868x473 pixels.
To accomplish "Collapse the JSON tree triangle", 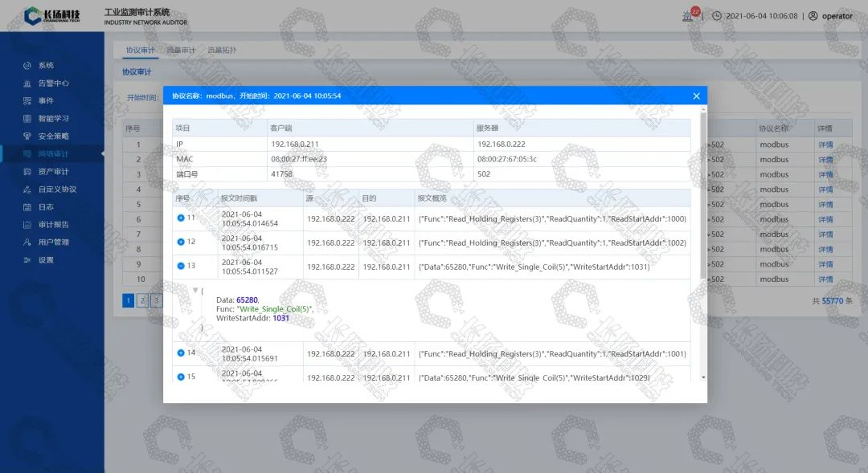I will click(195, 291).
